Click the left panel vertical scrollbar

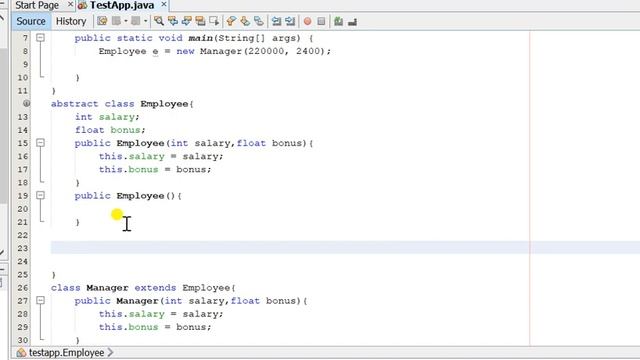[3, 127]
